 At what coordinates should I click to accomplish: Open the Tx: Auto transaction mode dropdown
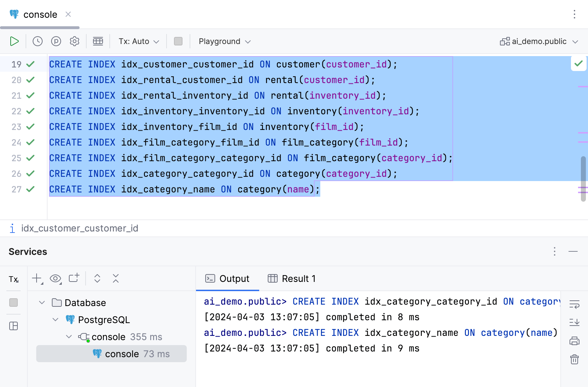point(139,42)
